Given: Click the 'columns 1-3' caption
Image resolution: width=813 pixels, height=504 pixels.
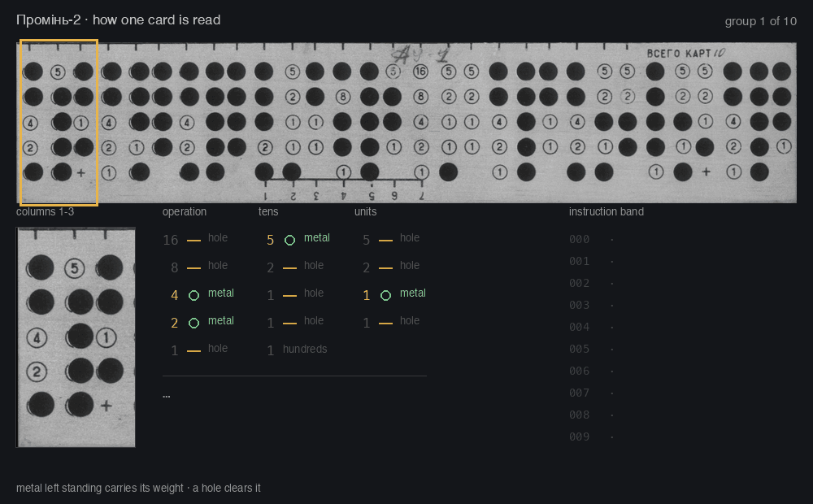Looking at the screenshot, I should coord(45,211).
